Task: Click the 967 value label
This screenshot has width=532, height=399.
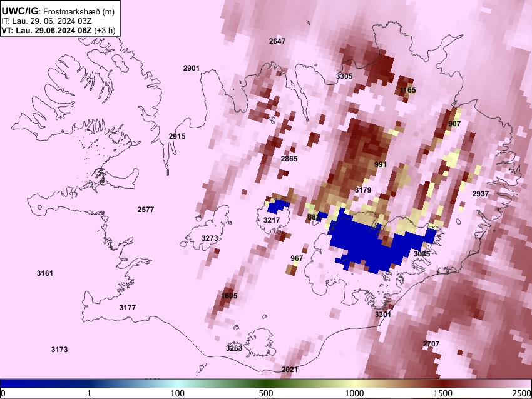Action: point(297,258)
